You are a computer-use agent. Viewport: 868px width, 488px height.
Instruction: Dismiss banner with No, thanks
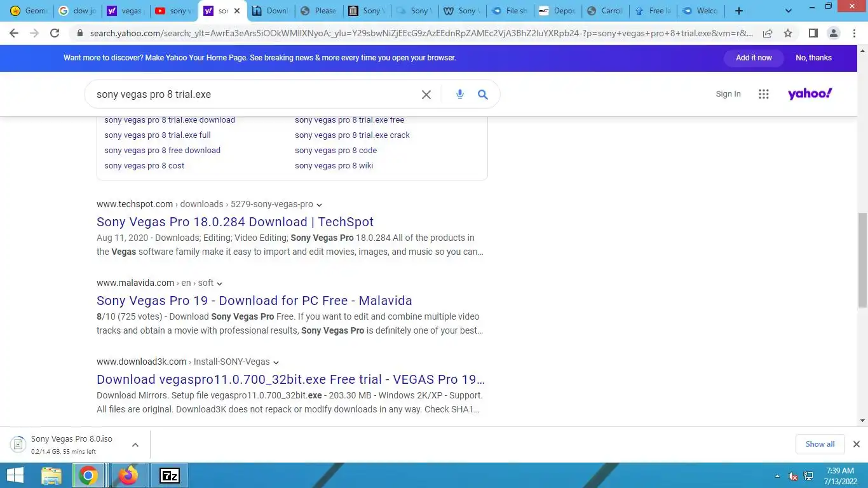(813, 58)
